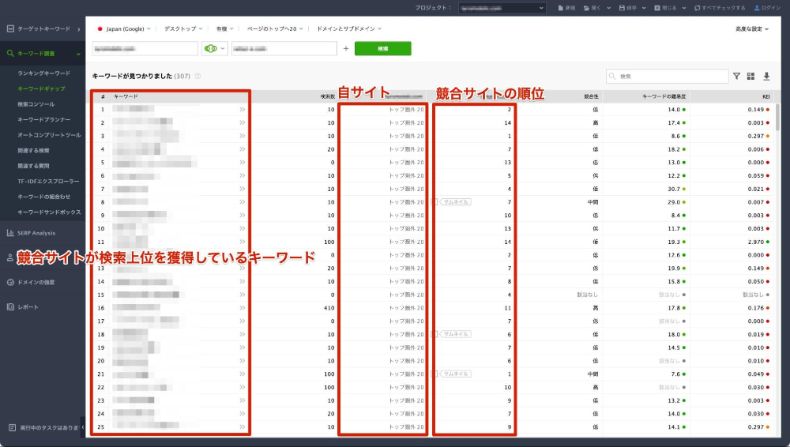Click the search magnifier icon in table search
This screenshot has width=790, height=447.
point(612,76)
